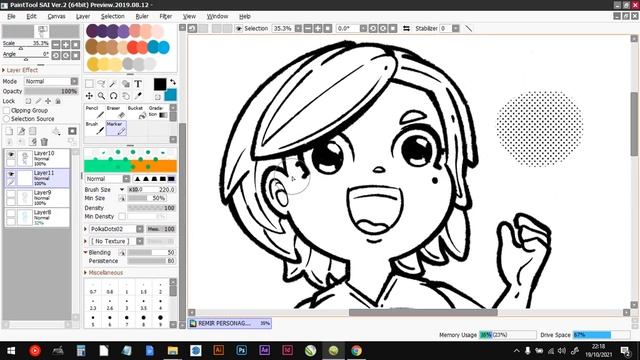Zoom out using toolbar minus button
Screen dimensions: 640x360
(x=308, y=28)
